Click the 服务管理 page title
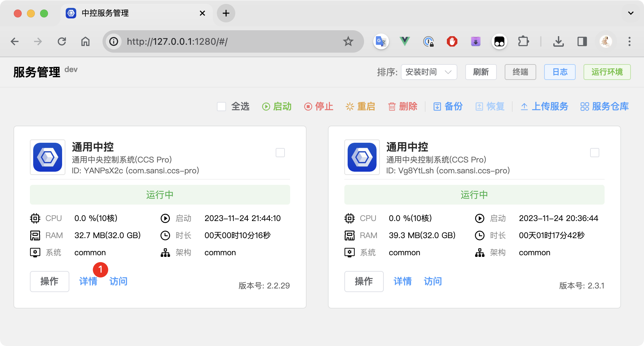This screenshot has width=644, height=346. coord(37,72)
